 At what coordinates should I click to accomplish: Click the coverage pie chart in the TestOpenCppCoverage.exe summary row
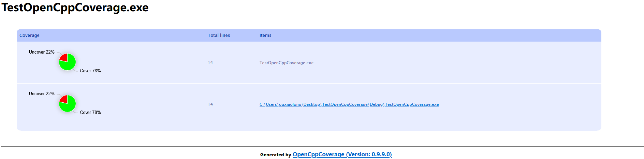tap(67, 62)
